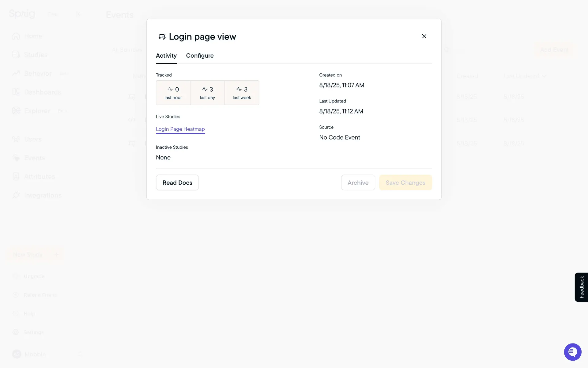Screen dimensions: 588x368
Task: Click the last hour tracked count
Action: click(x=173, y=93)
